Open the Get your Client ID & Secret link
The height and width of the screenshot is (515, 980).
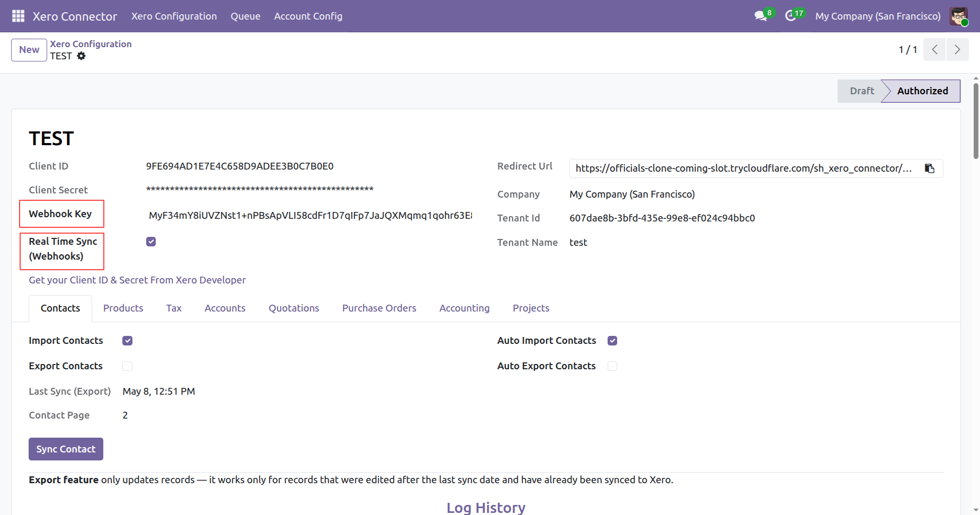pyautogui.click(x=137, y=280)
